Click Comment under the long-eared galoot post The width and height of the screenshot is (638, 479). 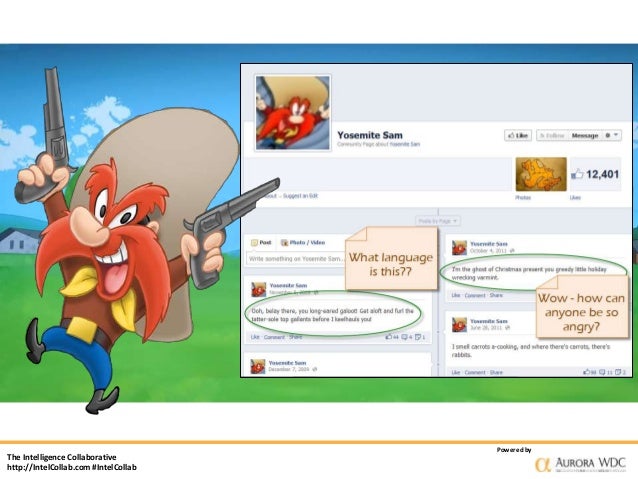(274, 337)
